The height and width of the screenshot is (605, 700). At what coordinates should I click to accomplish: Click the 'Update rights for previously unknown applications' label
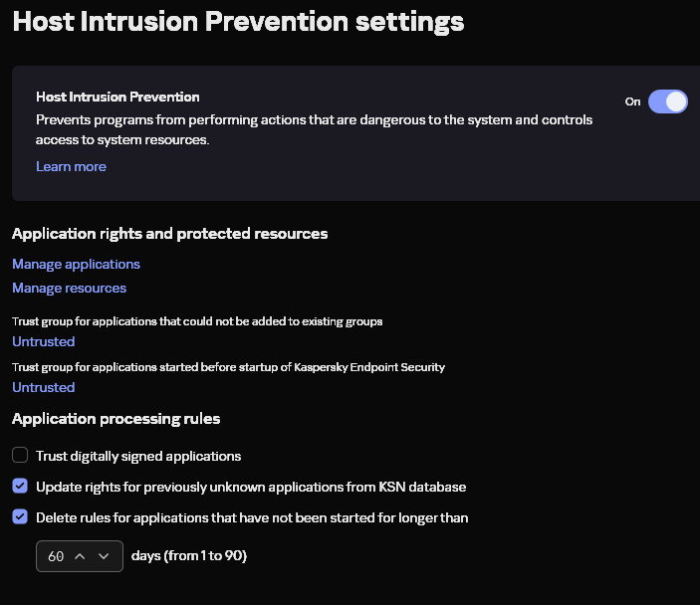tap(251, 487)
